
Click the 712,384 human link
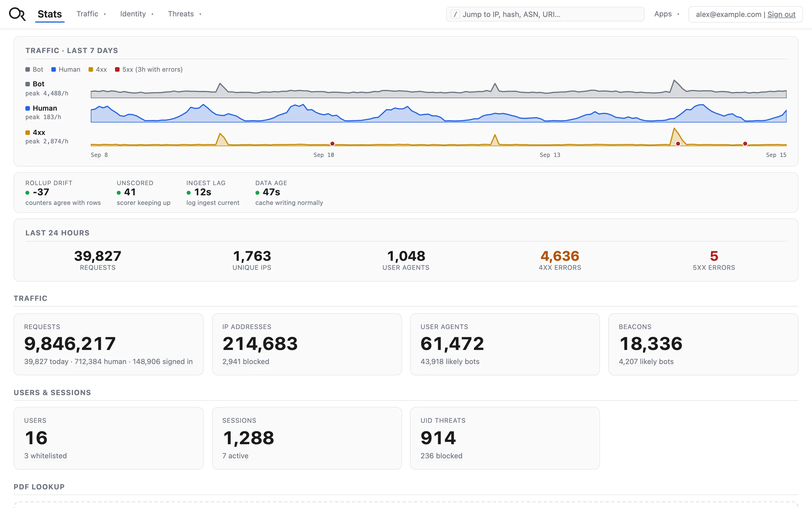click(x=100, y=362)
